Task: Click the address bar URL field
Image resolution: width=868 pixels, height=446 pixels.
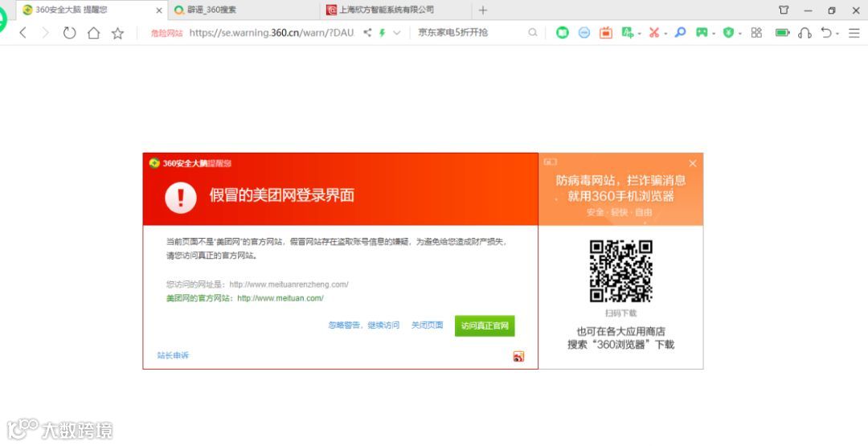Action: click(272, 33)
